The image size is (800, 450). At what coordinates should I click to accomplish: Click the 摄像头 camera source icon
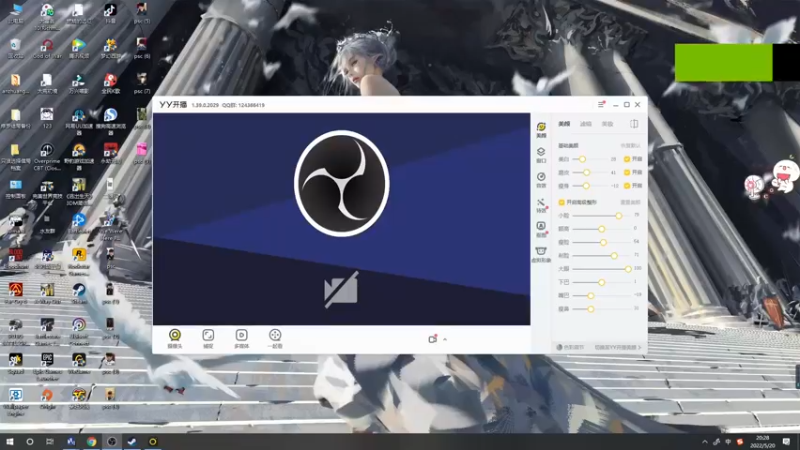pyautogui.click(x=175, y=338)
